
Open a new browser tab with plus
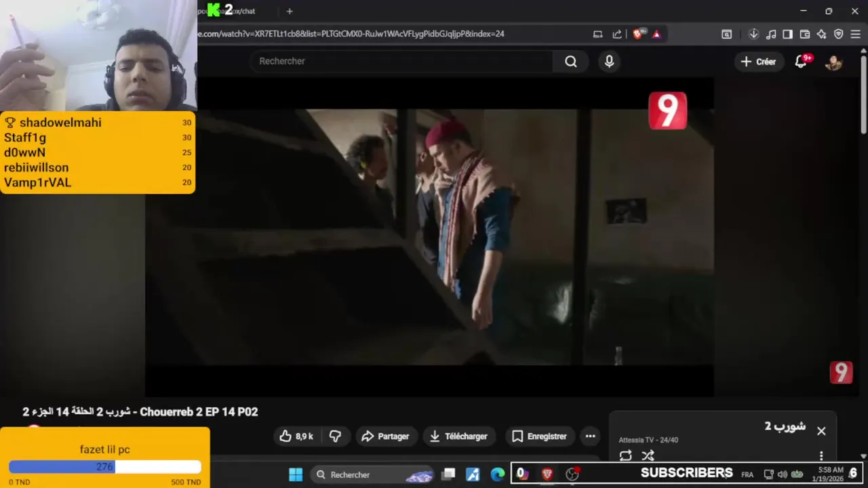(290, 11)
